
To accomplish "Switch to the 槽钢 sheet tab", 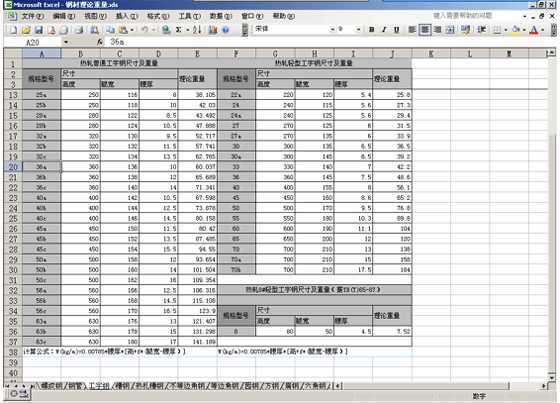I will (x=122, y=386).
